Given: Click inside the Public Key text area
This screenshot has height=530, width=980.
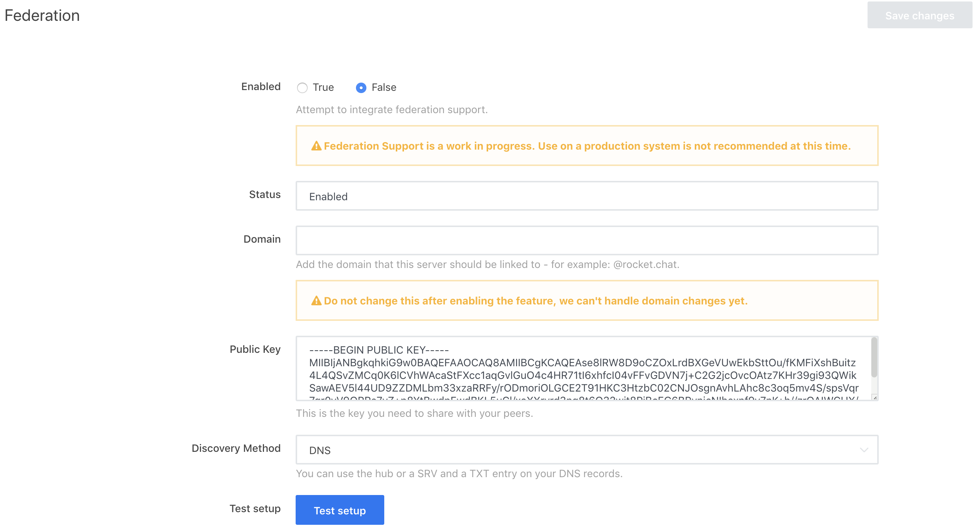Looking at the screenshot, I should [582, 374].
